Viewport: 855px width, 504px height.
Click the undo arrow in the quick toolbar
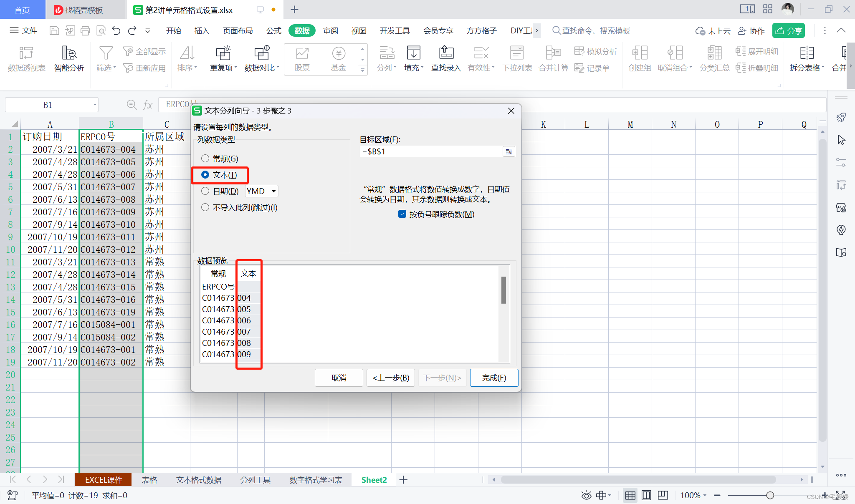click(116, 30)
